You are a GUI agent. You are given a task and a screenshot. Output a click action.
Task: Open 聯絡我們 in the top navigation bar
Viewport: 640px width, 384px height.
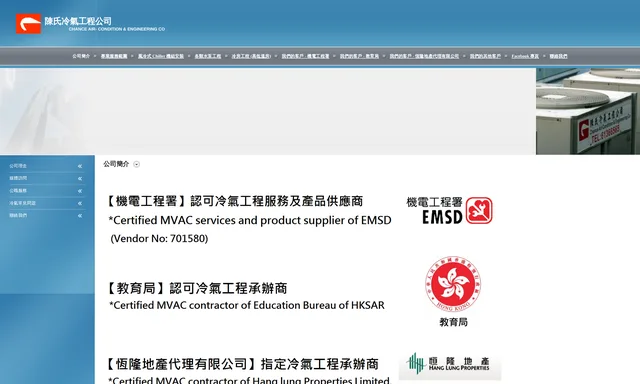[x=558, y=56]
